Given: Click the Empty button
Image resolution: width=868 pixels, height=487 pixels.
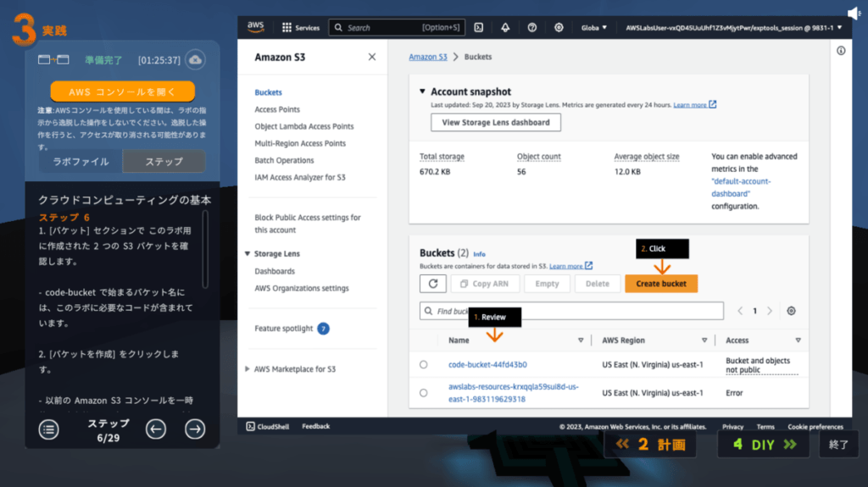Looking at the screenshot, I should pyautogui.click(x=547, y=284).
